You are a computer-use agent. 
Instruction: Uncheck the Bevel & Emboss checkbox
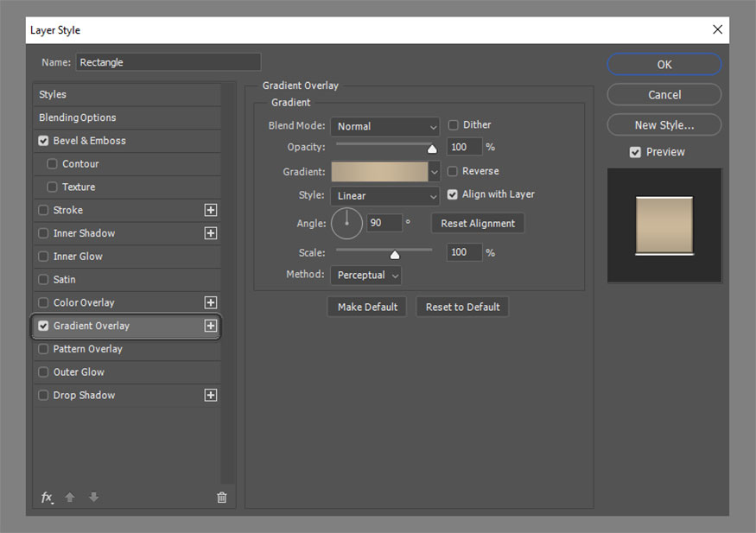[43, 141]
